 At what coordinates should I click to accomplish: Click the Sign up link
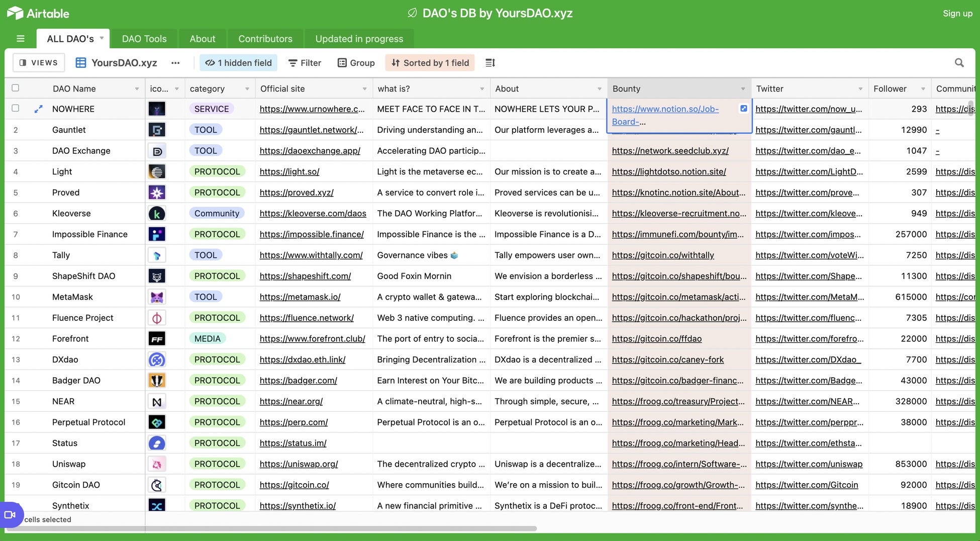[x=957, y=13]
